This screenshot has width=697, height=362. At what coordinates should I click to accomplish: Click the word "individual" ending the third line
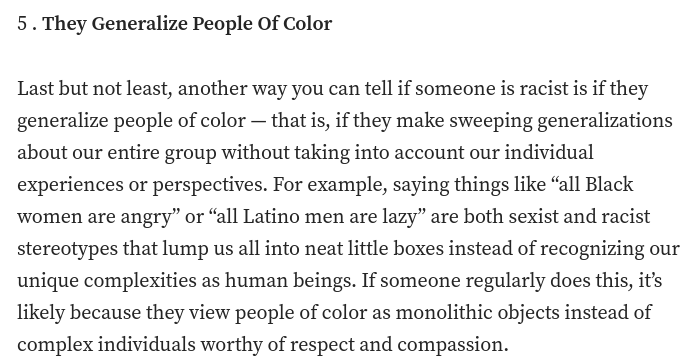(549, 153)
